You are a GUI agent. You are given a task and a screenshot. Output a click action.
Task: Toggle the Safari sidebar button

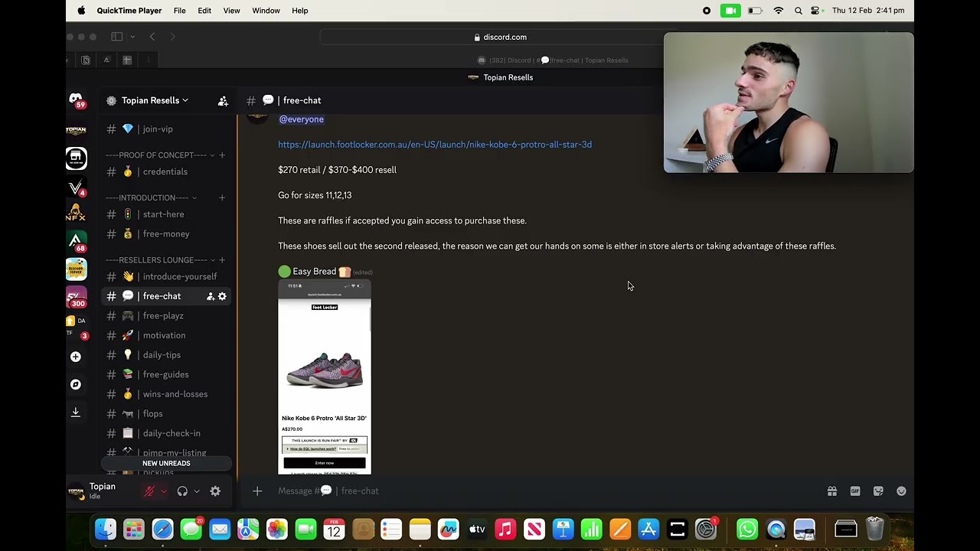point(117,37)
